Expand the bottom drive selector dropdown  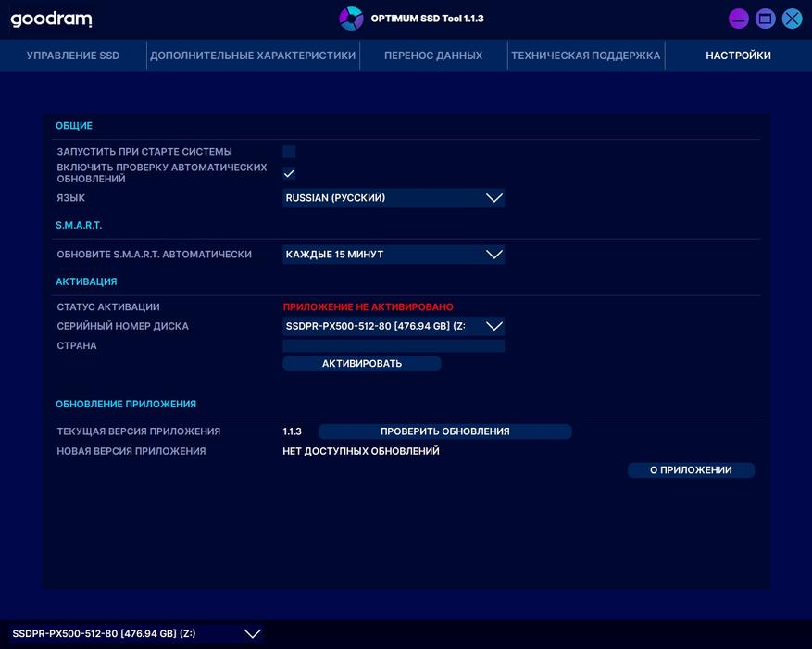136,633
